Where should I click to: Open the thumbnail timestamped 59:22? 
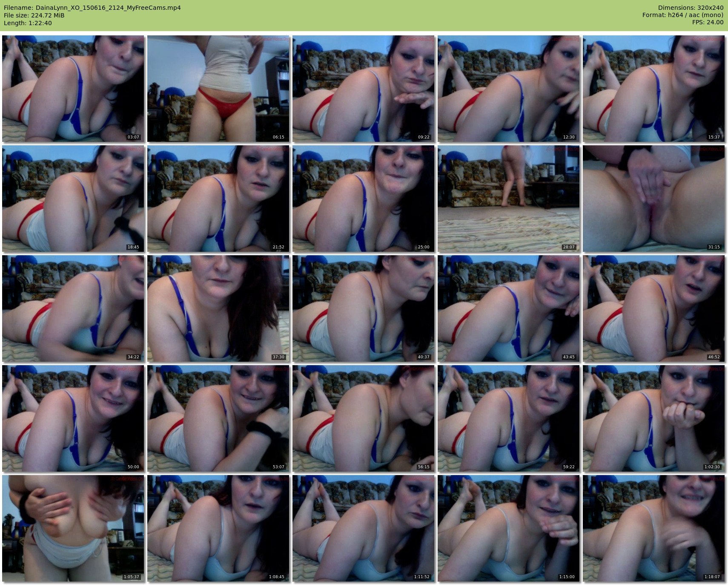508,418
